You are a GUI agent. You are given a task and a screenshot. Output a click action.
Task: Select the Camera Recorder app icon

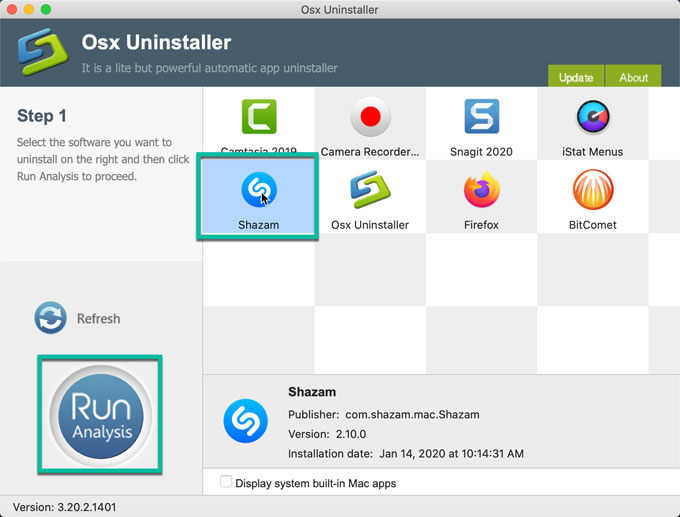tap(370, 118)
